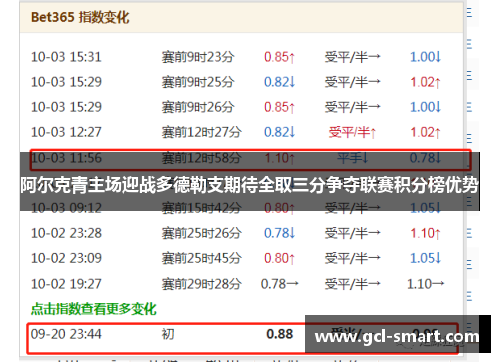Image resolution: width=500 pixels, height=362 pixels.
Task: Click 1.10↑ value in the 赛前25时26分 row
Action: [x=425, y=233]
